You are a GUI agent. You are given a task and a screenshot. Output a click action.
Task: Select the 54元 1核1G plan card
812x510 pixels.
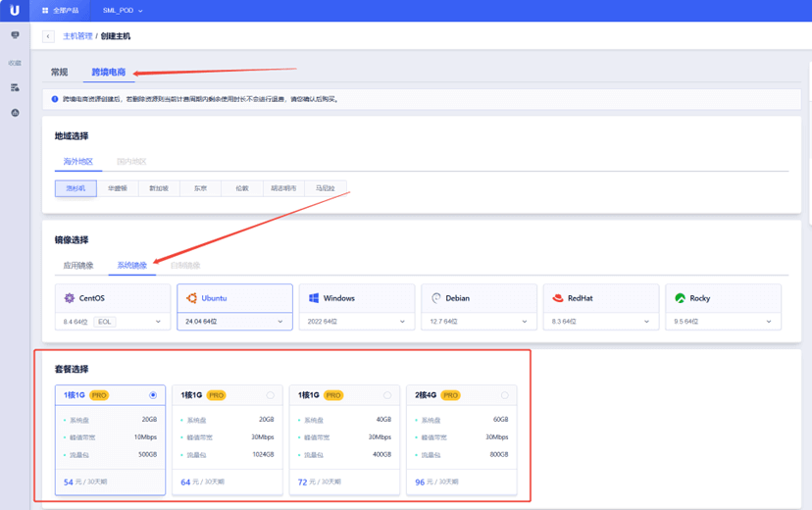tap(110, 439)
